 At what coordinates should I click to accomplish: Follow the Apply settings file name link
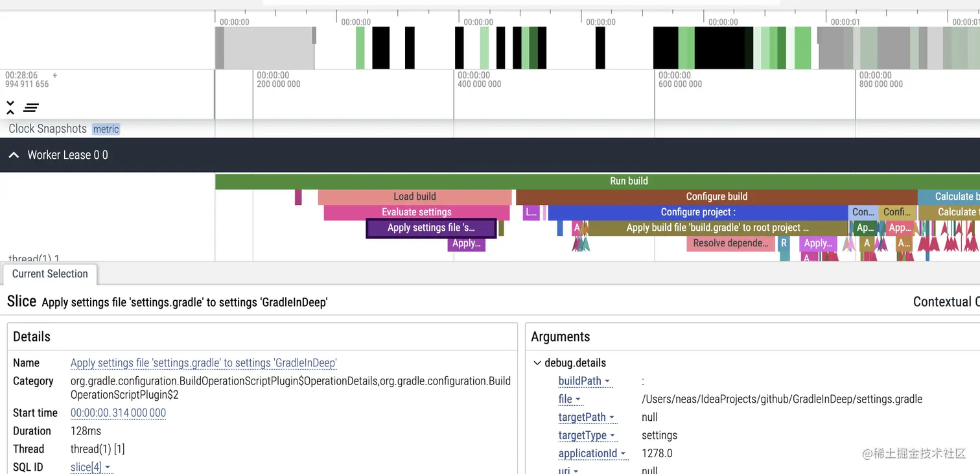[x=203, y=362]
